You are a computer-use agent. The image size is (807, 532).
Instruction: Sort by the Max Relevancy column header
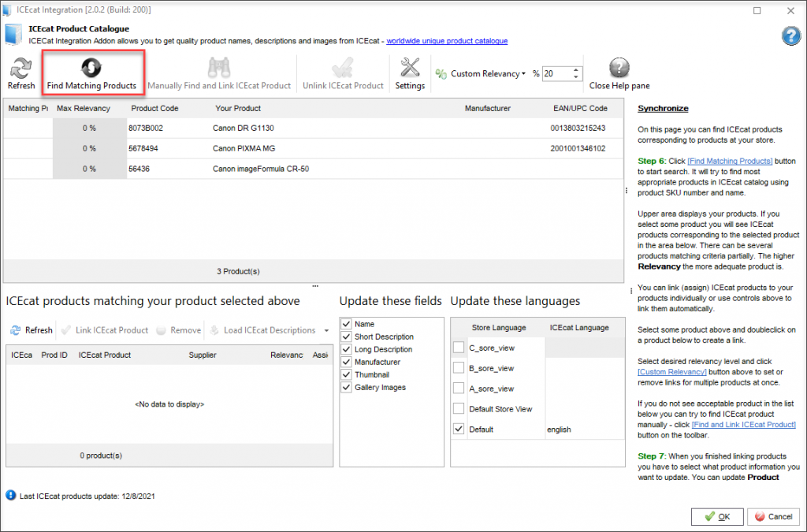click(84, 108)
